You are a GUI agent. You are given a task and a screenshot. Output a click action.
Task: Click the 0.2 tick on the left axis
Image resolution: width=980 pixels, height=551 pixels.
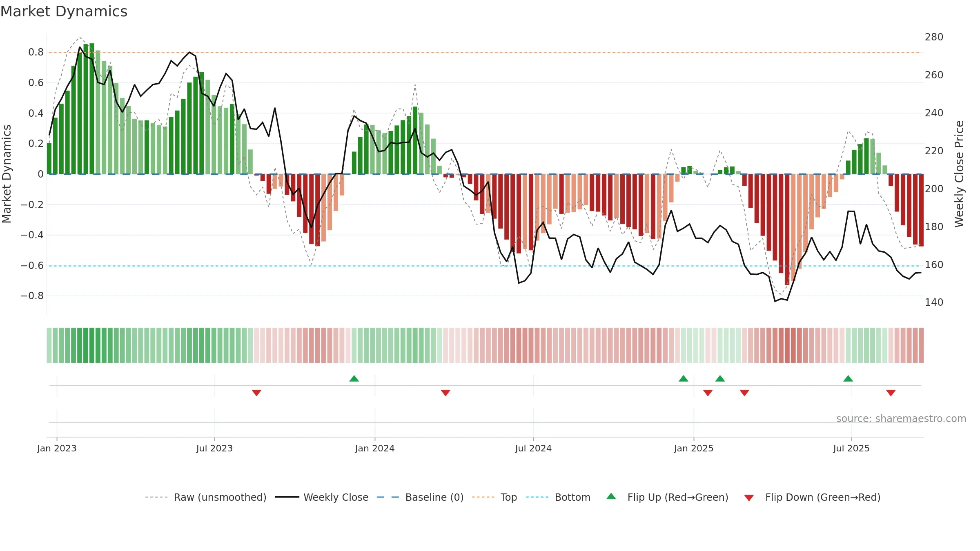pyautogui.click(x=36, y=144)
